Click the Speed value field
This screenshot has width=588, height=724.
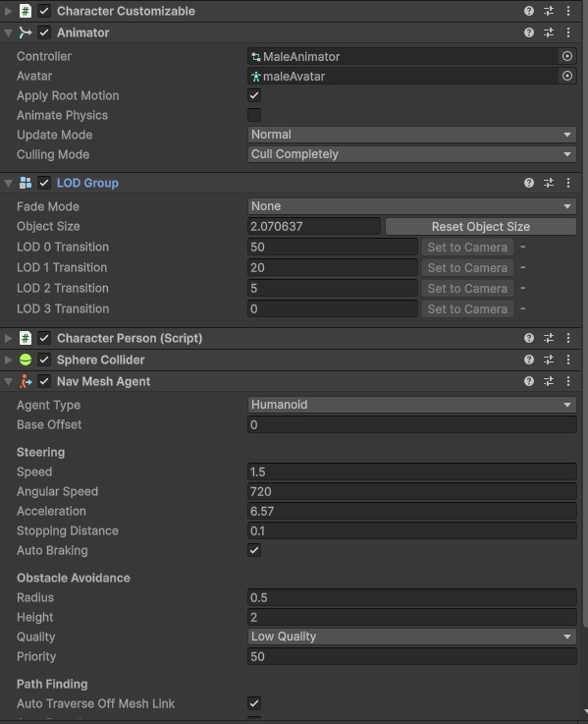coord(411,472)
